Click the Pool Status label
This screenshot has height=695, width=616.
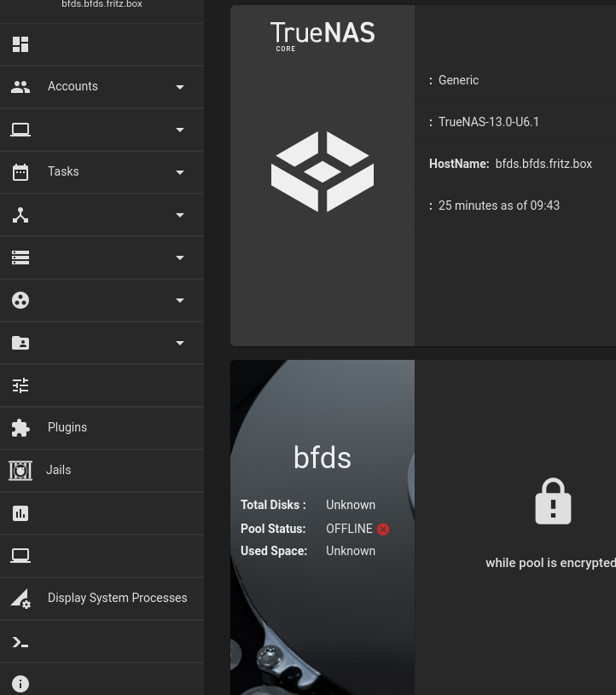(x=273, y=529)
